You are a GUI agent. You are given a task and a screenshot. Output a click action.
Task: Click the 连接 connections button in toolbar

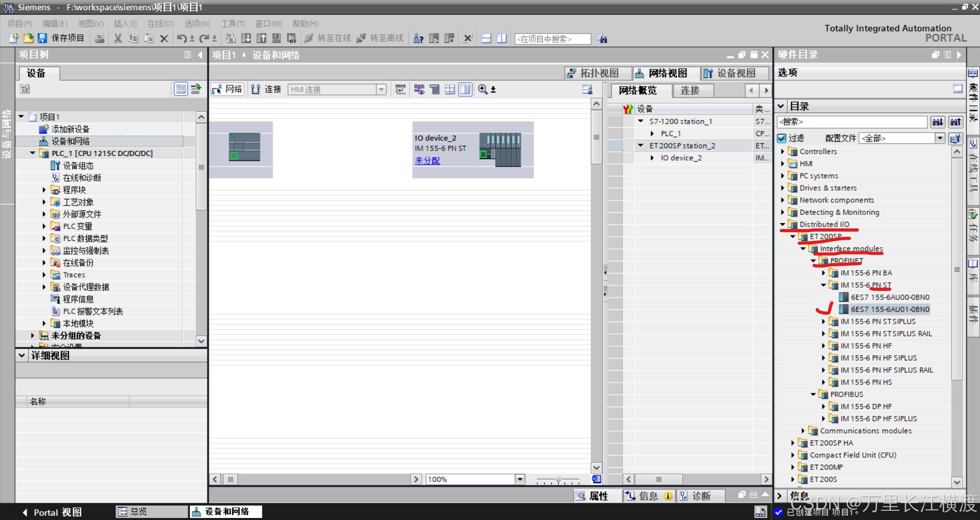266,89
